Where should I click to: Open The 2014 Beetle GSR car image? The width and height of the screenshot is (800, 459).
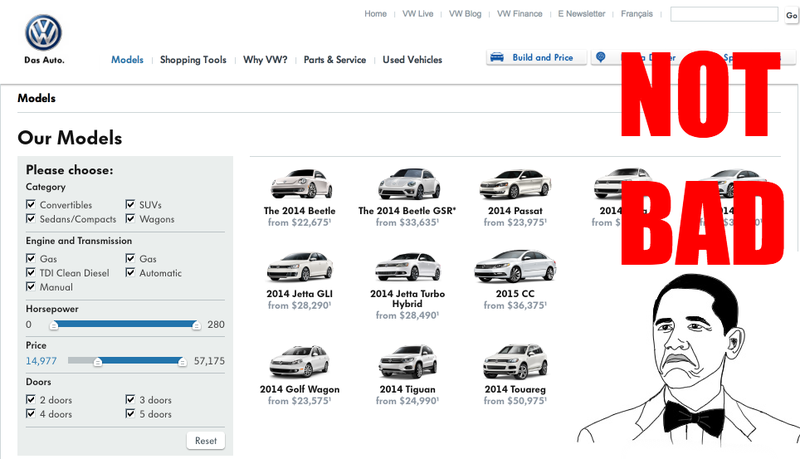pyautogui.click(x=409, y=184)
